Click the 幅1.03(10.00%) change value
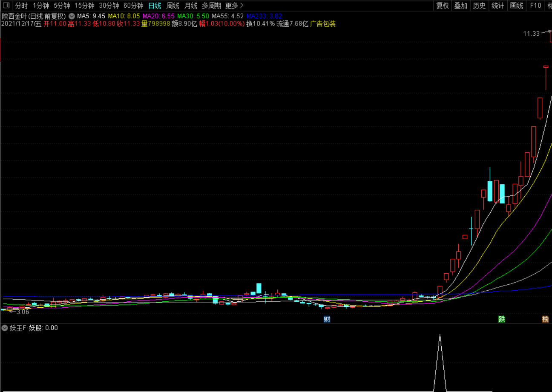The width and height of the screenshot is (552, 392). (x=222, y=24)
